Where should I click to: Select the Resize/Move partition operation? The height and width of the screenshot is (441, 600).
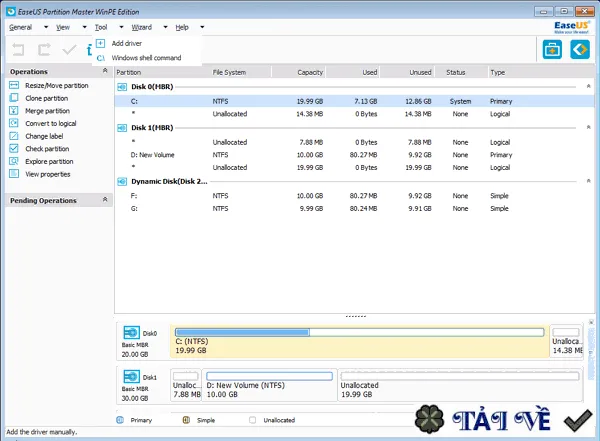57,85
